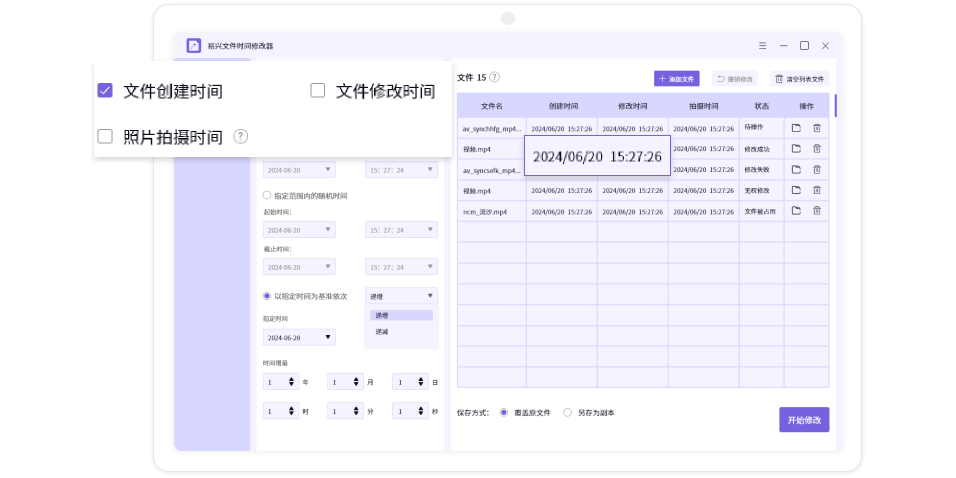This screenshot has width=956, height=478.
Task: Click the 状态 column header
Action: [762, 105]
